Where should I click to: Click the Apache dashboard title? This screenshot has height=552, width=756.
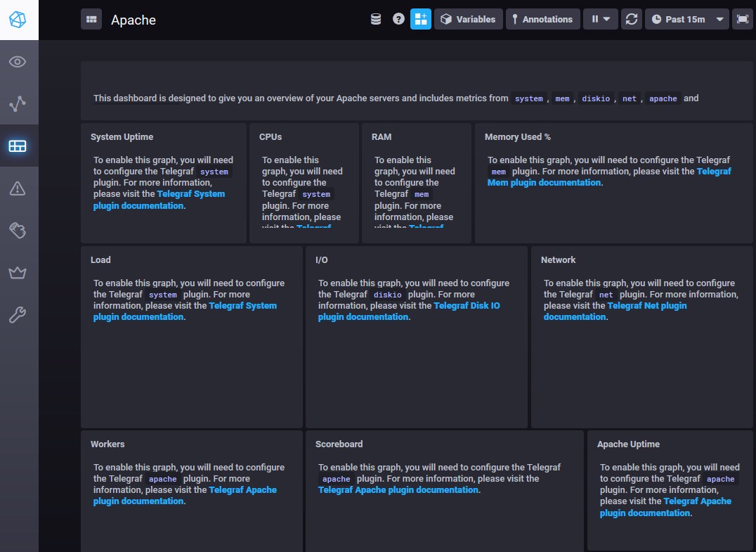coord(133,20)
